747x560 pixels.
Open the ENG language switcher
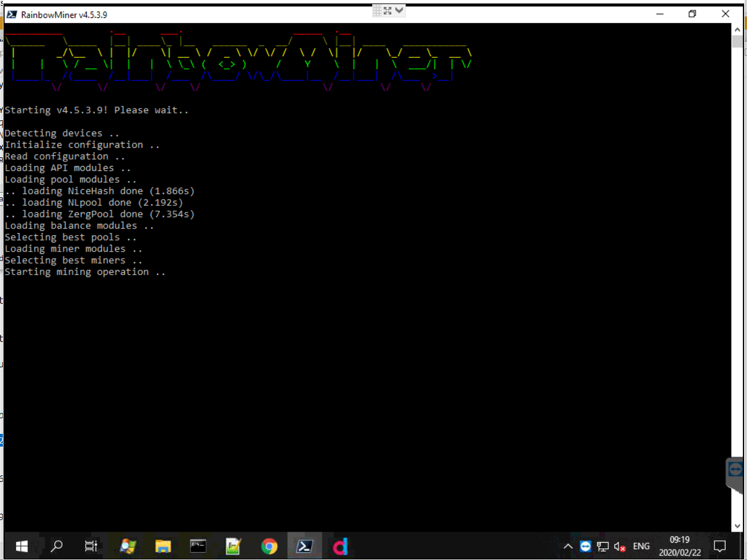point(641,546)
